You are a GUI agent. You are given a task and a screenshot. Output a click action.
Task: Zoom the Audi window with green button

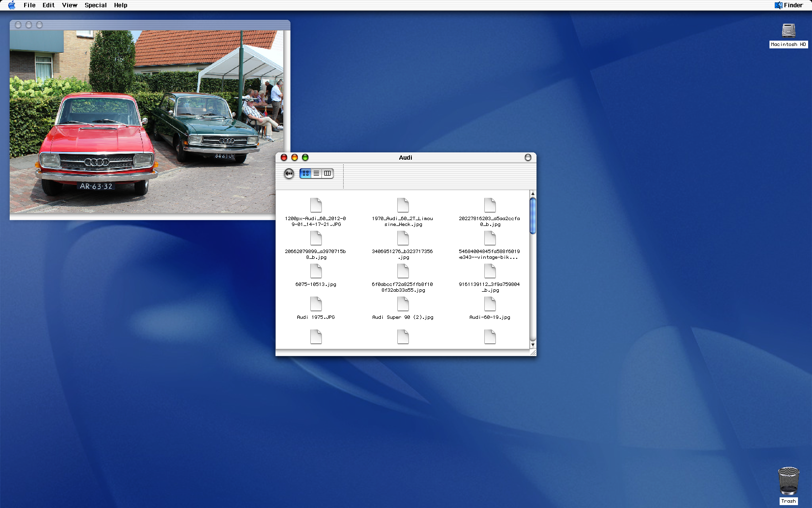click(305, 157)
